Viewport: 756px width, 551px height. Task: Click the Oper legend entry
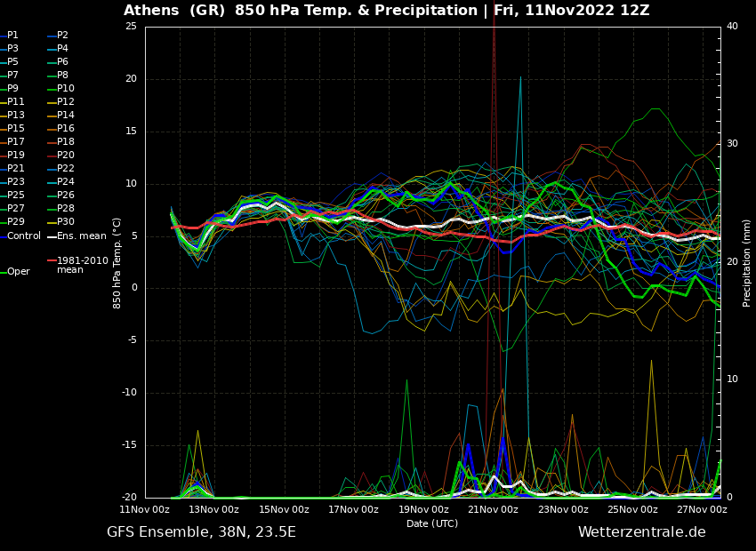[18, 272]
